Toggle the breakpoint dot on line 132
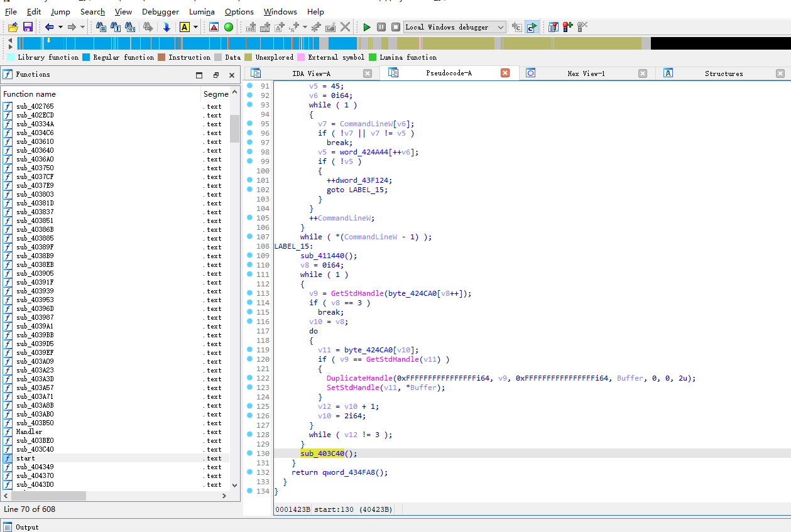Screen dimensions: 791x532 tap(249, 472)
